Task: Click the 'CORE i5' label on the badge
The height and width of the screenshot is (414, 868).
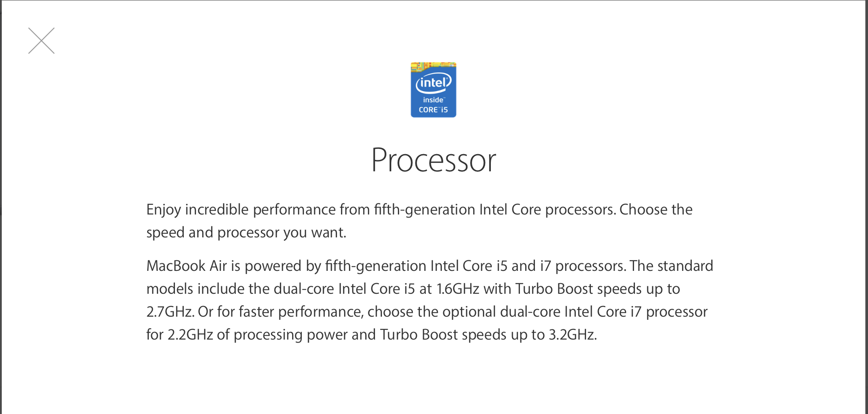Action: tap(433, 110)
